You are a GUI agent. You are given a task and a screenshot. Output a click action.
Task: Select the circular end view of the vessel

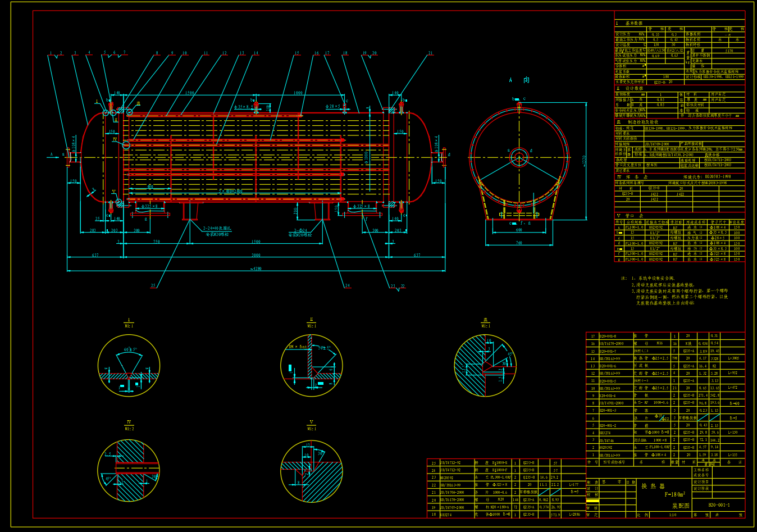[x=518, y=155]
